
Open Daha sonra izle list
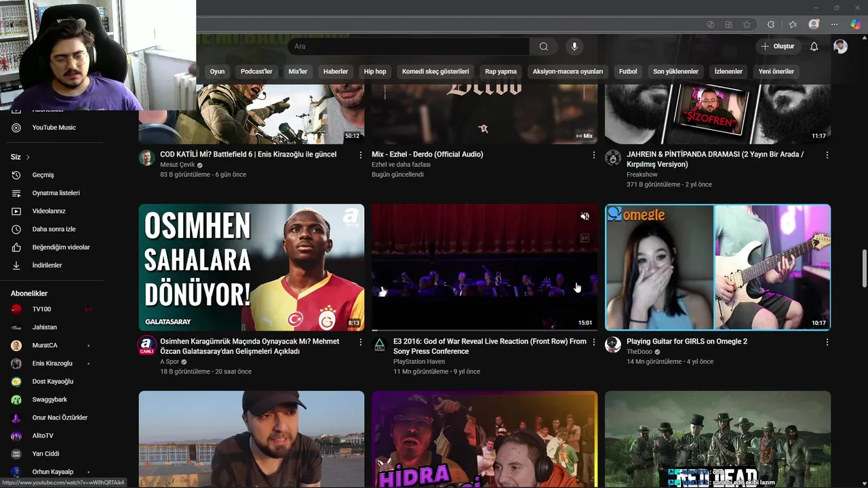click(54, 229)
